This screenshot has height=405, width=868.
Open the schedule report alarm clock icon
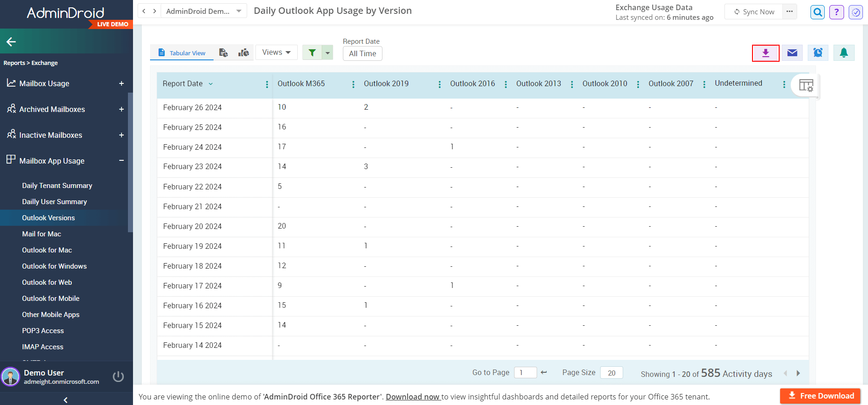(818, 53)
